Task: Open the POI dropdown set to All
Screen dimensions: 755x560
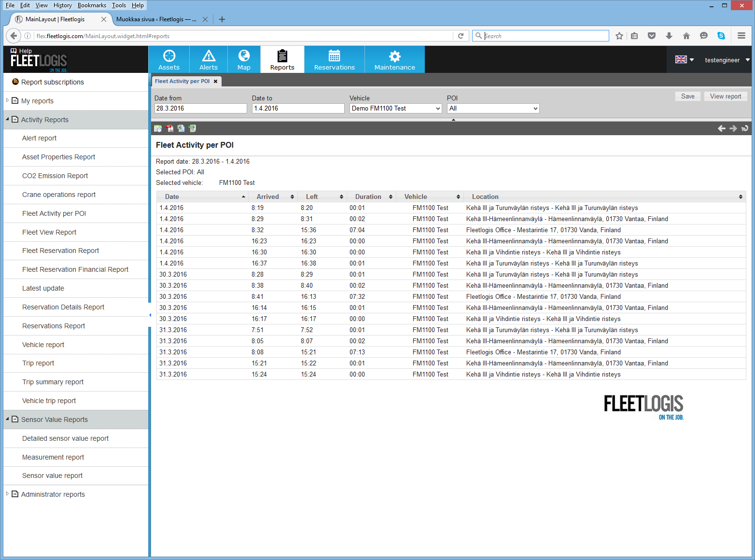Action: pos(493,109)
